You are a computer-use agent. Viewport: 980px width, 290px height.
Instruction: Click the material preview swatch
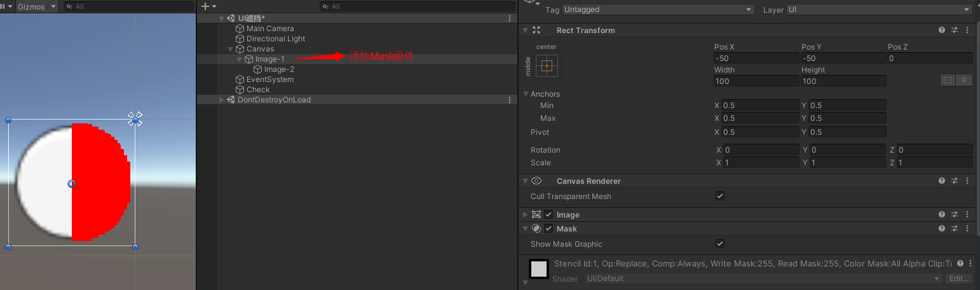[539, 268]
